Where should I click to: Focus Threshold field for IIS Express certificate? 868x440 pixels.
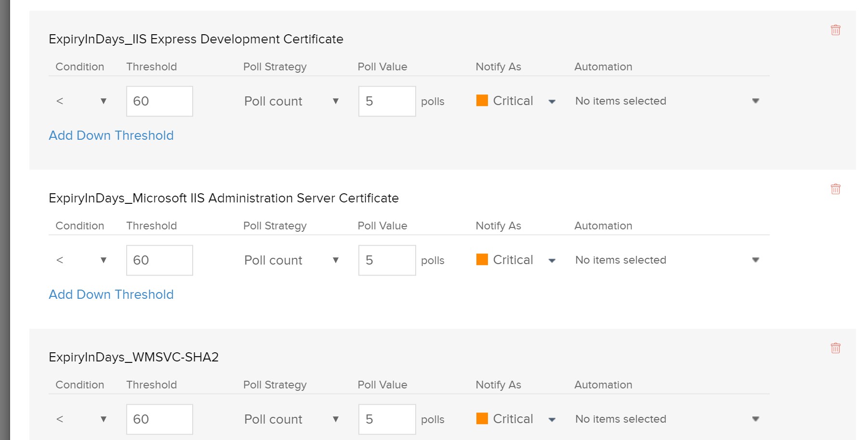(159, 101)
